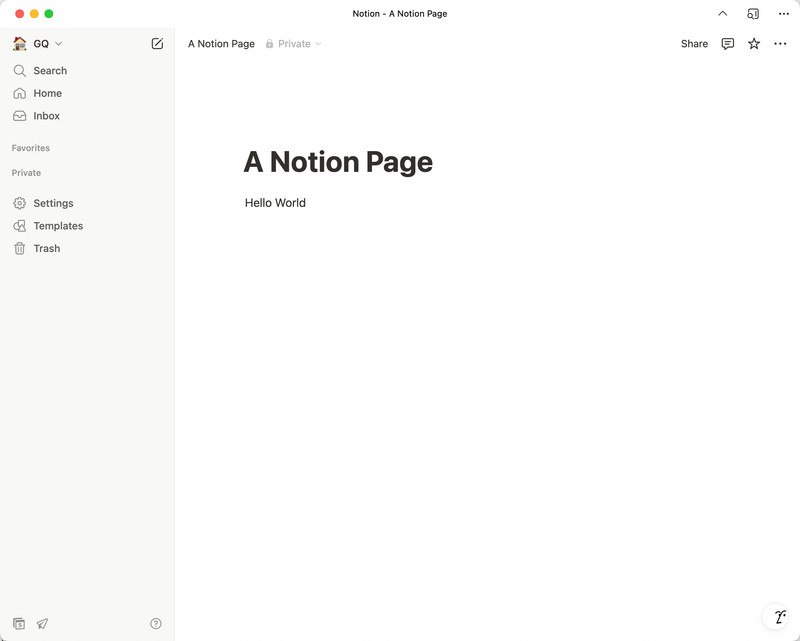Click the title bar search-panel icon
Image resolution: width=800 pixels, height=641 pixels.
[x=753, y=14]
